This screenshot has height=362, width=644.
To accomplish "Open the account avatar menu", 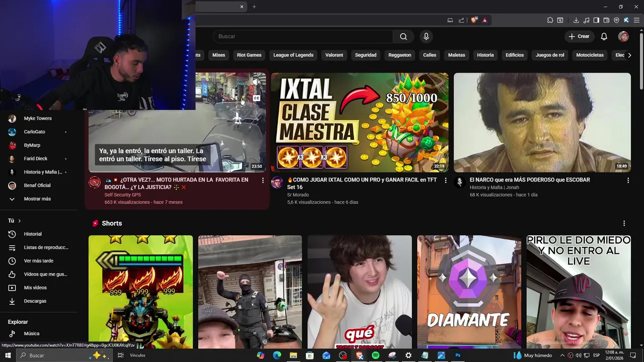I will pyautogui.click(x=623, y=36).
